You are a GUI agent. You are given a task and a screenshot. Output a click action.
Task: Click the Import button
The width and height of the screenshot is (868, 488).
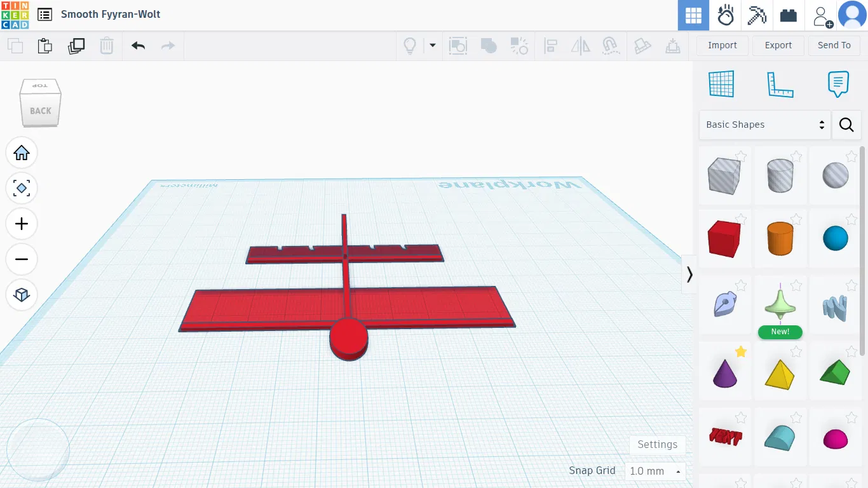pyautogui.click(x=722, y=46)
